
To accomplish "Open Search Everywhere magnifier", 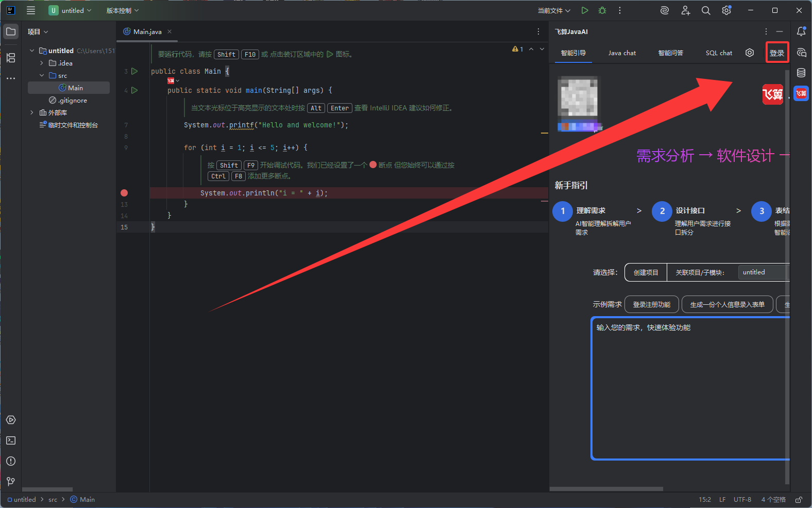I will tap(706, 10).
